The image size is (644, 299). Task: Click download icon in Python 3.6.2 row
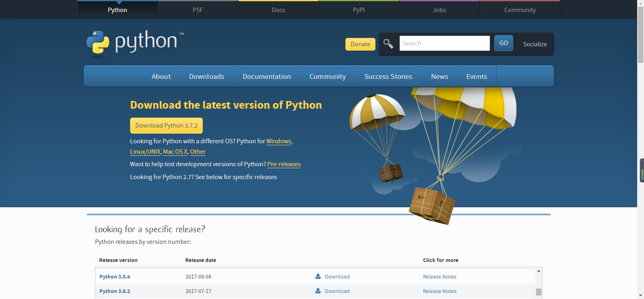click(x=318, y=291)
